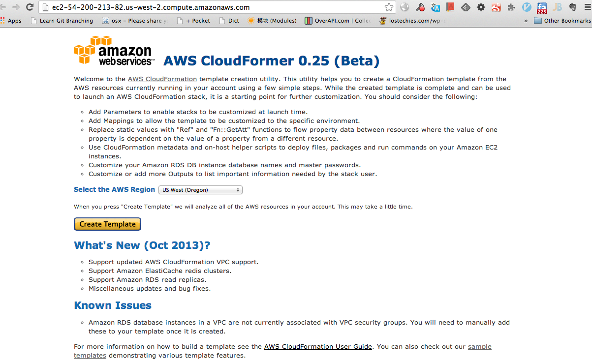Click the Create Template button
This screenshot has width=592, height=364.
pyautogui.click(x=108, y=224)
